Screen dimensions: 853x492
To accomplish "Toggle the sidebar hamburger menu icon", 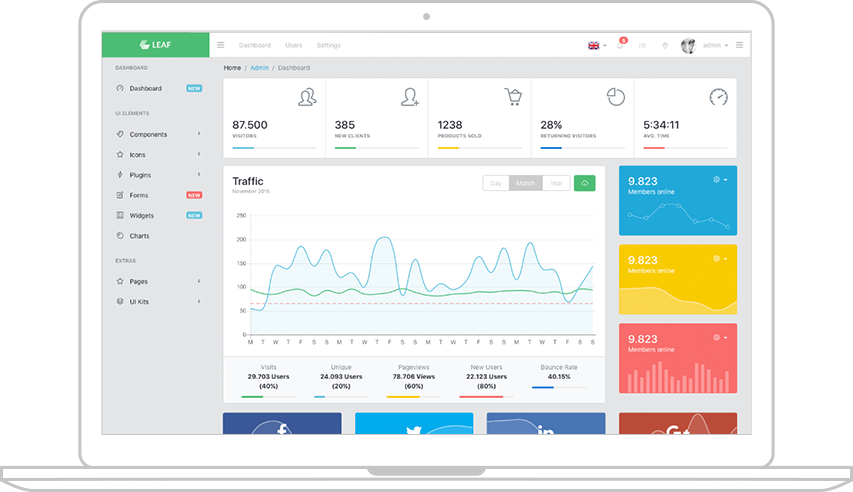I will click(220, 45).
